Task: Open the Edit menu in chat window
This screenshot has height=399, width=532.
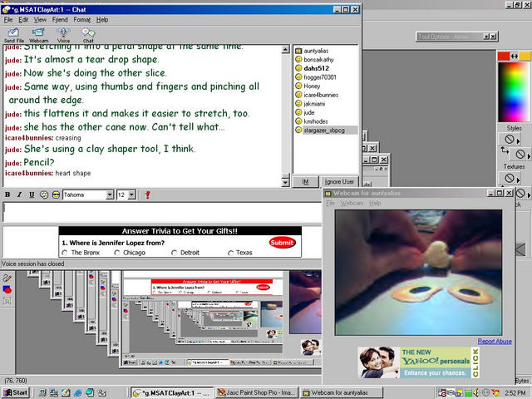Action: tap(23, 20)
